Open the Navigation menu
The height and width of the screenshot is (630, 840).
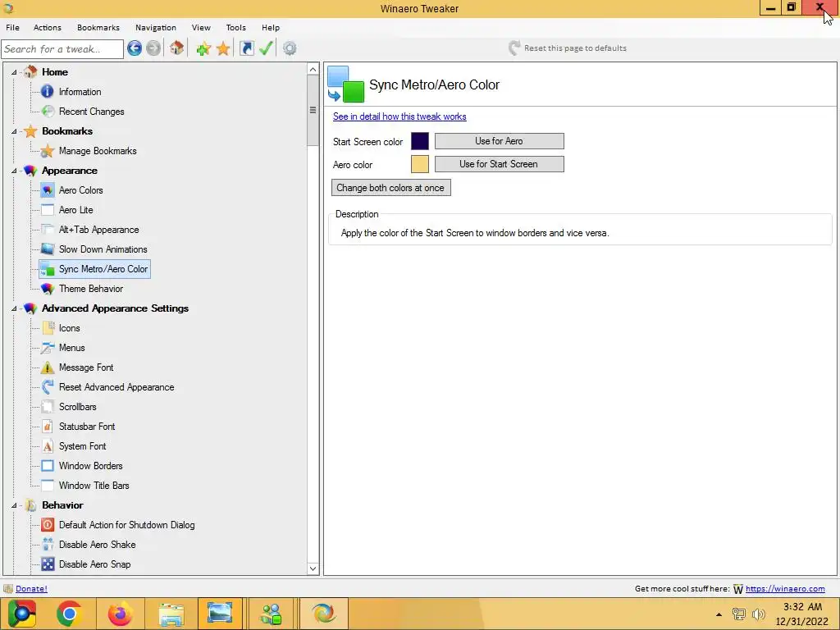pyautogui.click(x=155, y=27)
